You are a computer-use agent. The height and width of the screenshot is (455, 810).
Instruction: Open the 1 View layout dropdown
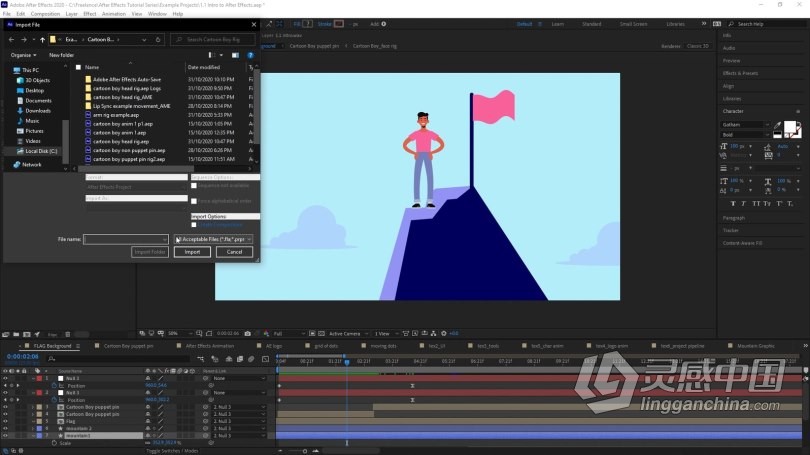click(386, 334)
